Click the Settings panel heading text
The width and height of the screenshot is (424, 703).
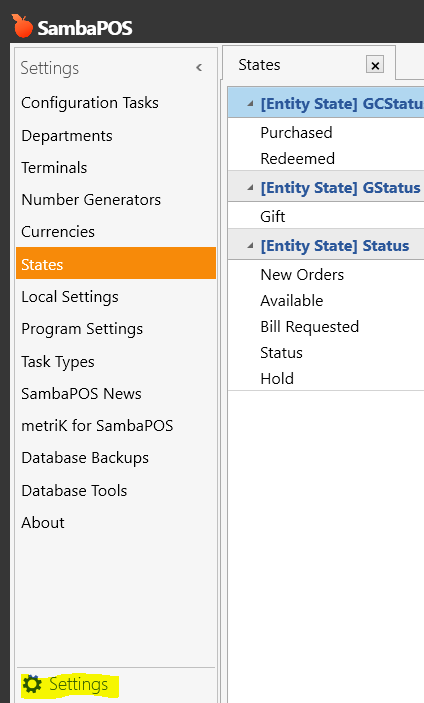[50, 68]
